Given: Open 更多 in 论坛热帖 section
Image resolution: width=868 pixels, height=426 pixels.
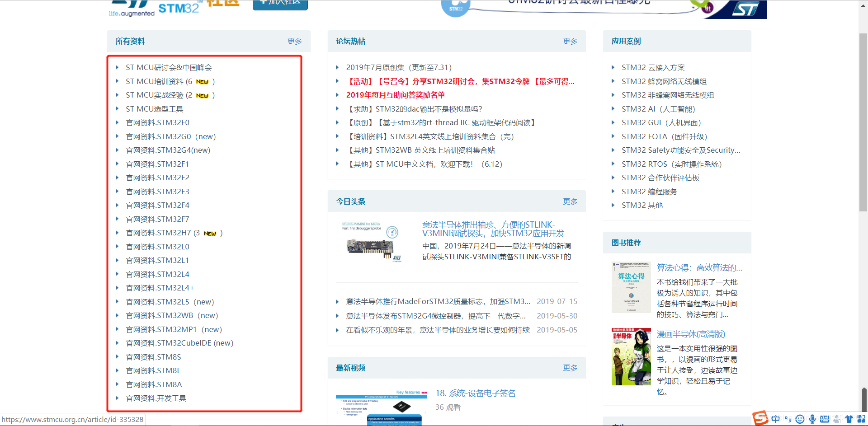Looking at the screenshot, I should 570,41.
